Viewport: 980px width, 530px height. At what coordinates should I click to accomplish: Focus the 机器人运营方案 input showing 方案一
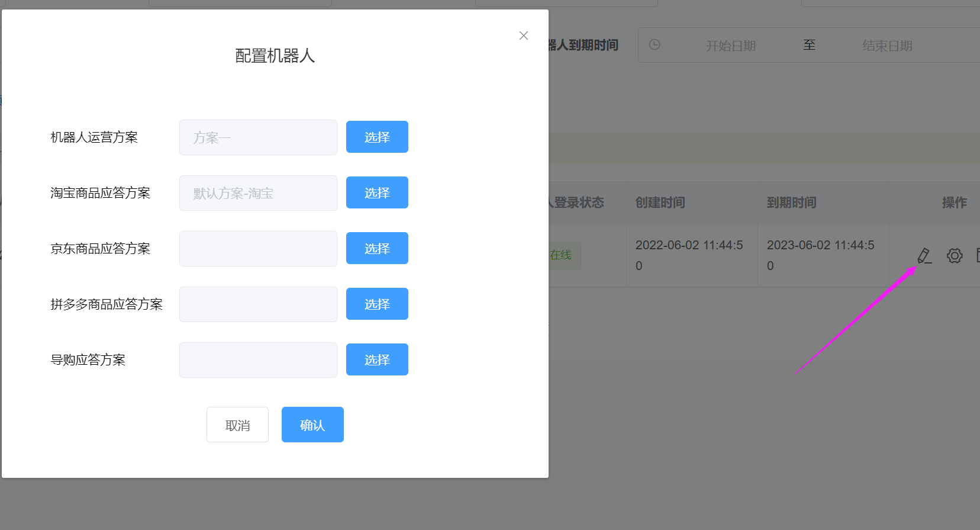258,137
